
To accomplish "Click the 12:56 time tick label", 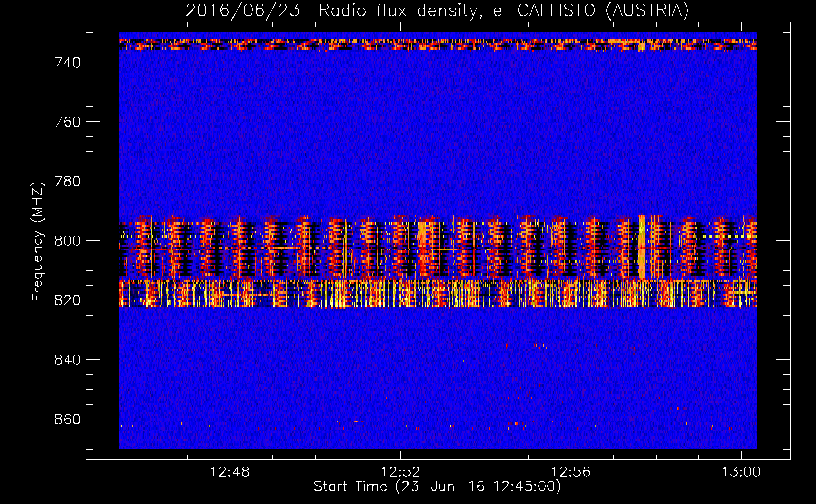I will pos(571,472).
